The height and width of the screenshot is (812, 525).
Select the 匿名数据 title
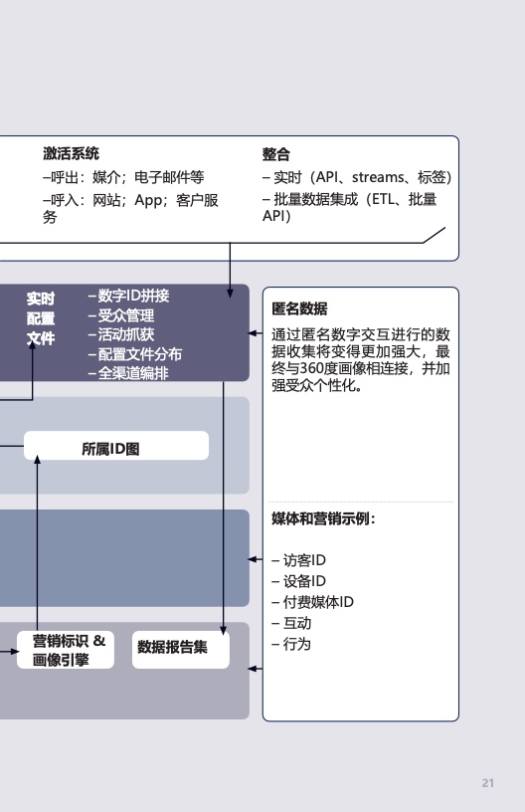(299, 308)
